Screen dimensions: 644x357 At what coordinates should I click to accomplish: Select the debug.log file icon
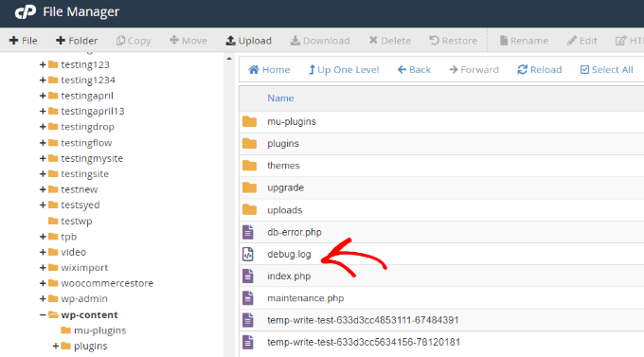pyautogui.click(x=248, y=255)
